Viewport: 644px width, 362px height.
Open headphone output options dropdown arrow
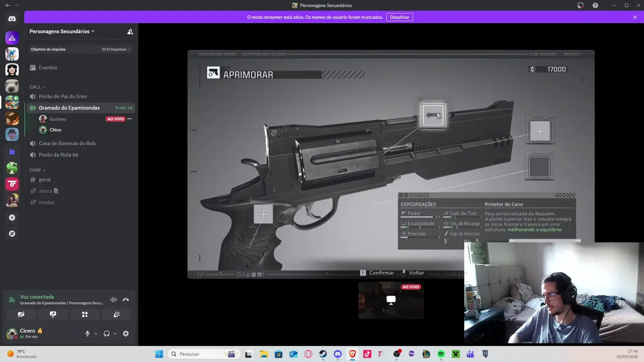pos(115,333)
